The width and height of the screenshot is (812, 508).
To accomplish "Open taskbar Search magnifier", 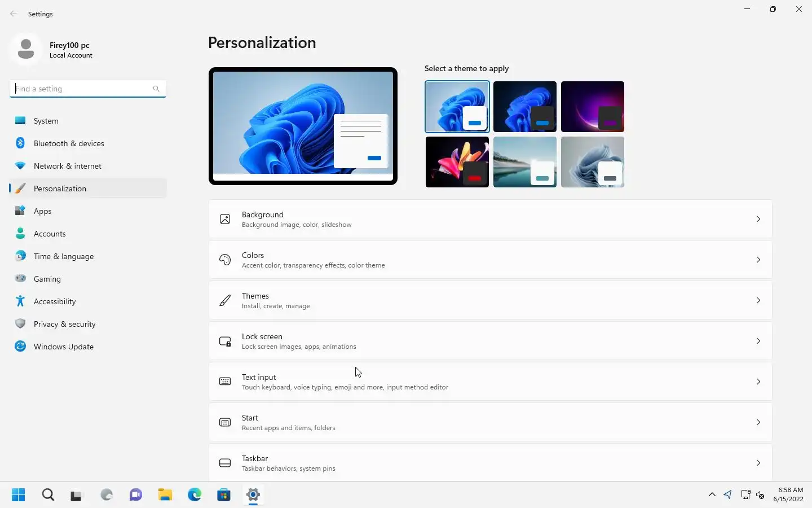I will click(48, 495).
